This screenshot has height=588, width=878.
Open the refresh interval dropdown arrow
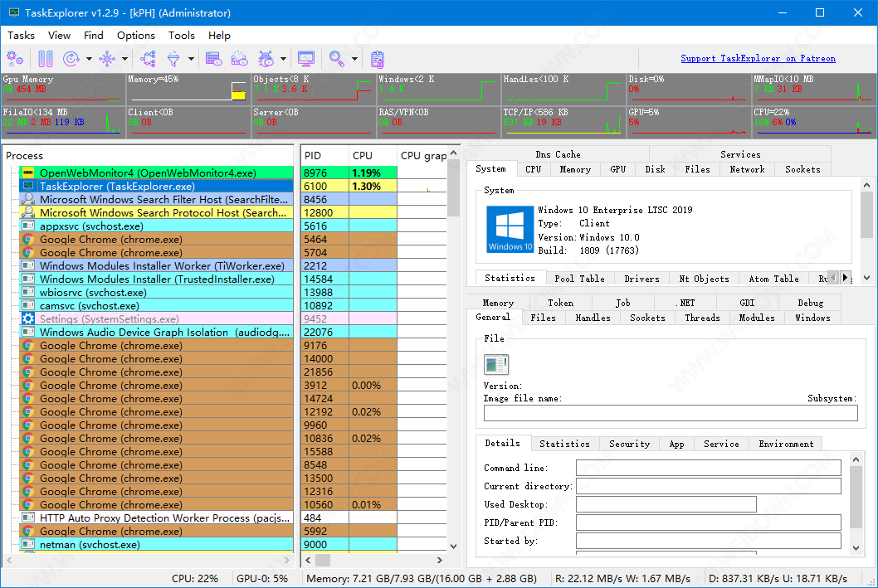[89, 58]
